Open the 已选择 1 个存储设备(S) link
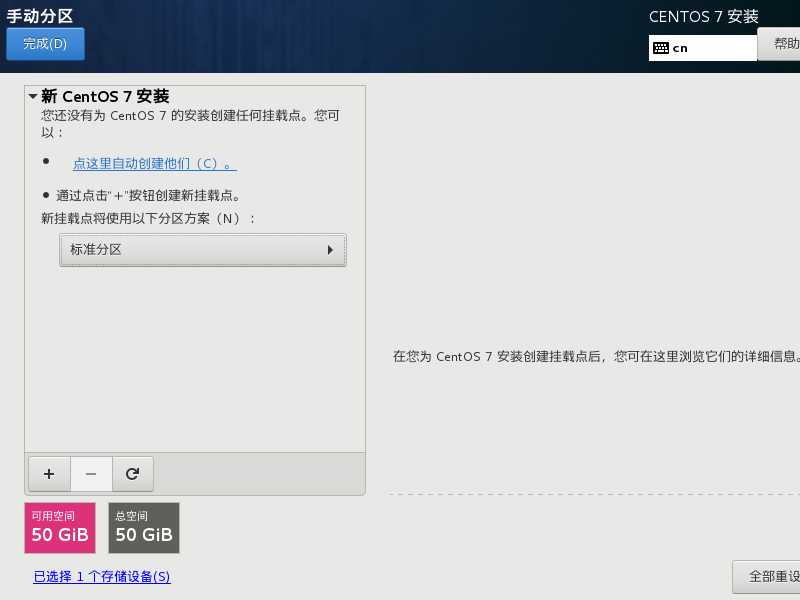Viewport: 800px width, 600px height. 102,577
